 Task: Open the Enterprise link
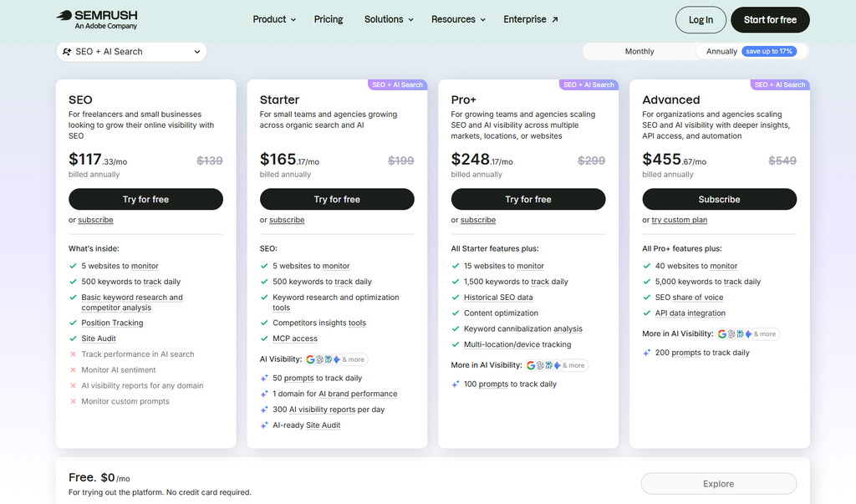click(531, 19)
